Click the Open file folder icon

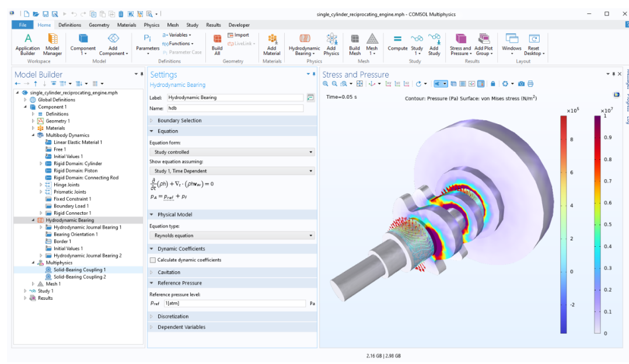(36, 14)
